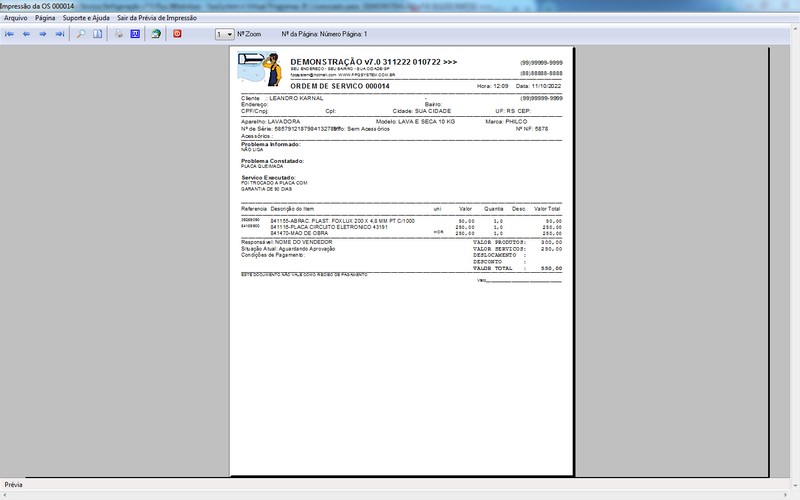Click Modelo: LAVA E SECA 10 KG
Screen dimensions: 800x500
coord(415,122)
